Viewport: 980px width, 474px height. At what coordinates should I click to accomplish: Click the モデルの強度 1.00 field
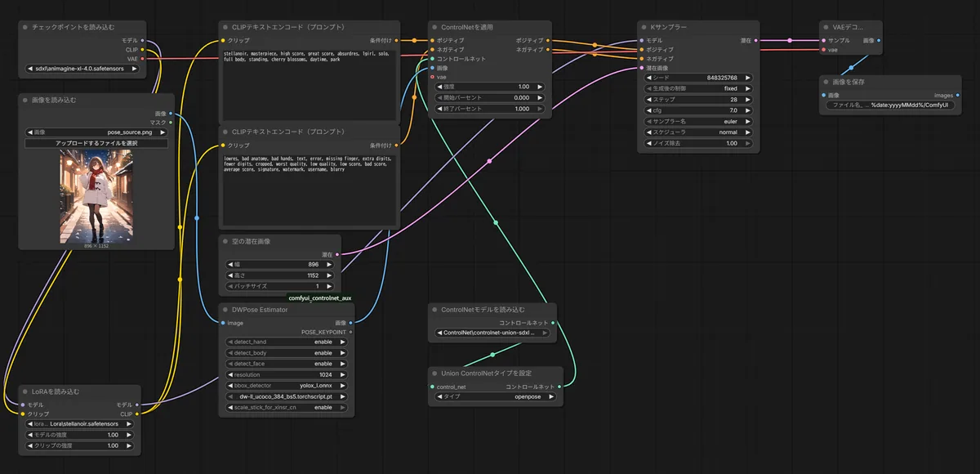(x=80, y=435)
